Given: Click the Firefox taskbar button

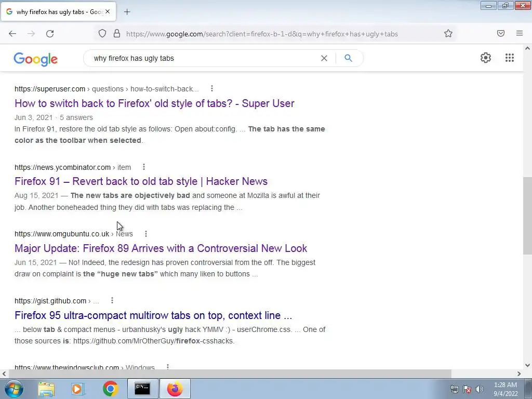Looking at the screenshot, I should [x=175, y=389].
